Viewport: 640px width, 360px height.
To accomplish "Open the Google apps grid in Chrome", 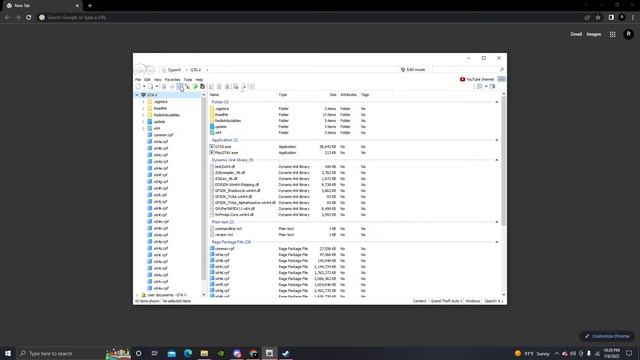I will pyautogui.click(x=613, y=34).
